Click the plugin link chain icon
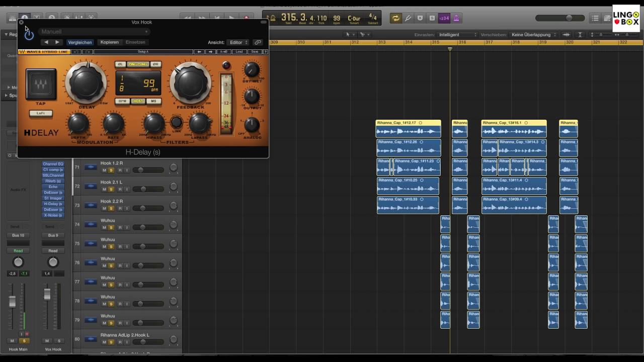Viewport: 644px width, 362px height. [x=258, y=42]
